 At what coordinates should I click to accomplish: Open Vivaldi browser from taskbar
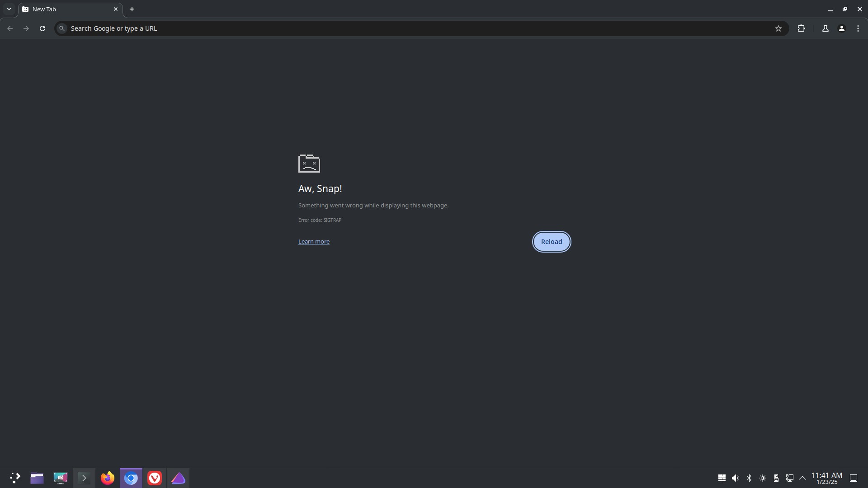(155, 478)
